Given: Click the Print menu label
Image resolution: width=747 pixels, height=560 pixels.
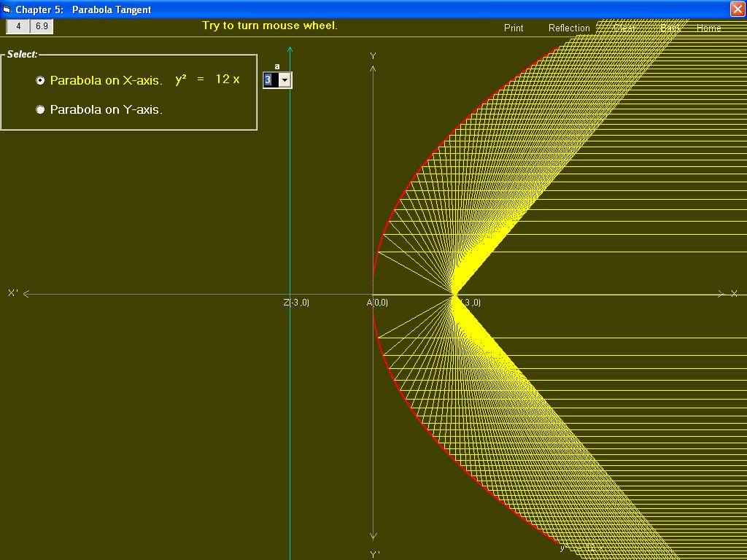Looking at the screenshot, I should tap(514, 28).
